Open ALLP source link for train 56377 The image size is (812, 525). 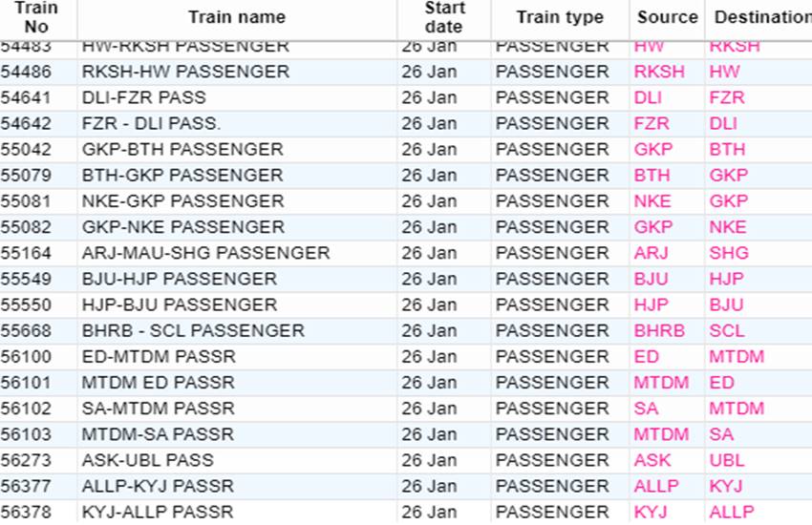[x=655, y=486]
